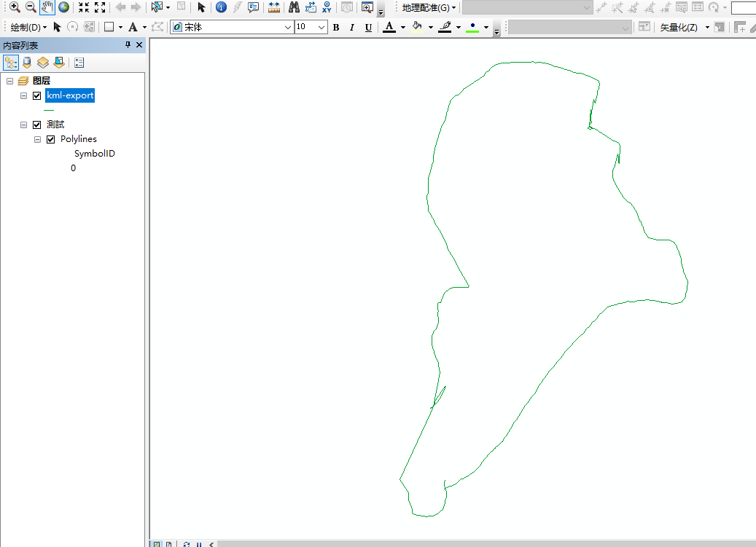Open the line color dropdown arrow
The image size is (756, 547).
point(458,28)
